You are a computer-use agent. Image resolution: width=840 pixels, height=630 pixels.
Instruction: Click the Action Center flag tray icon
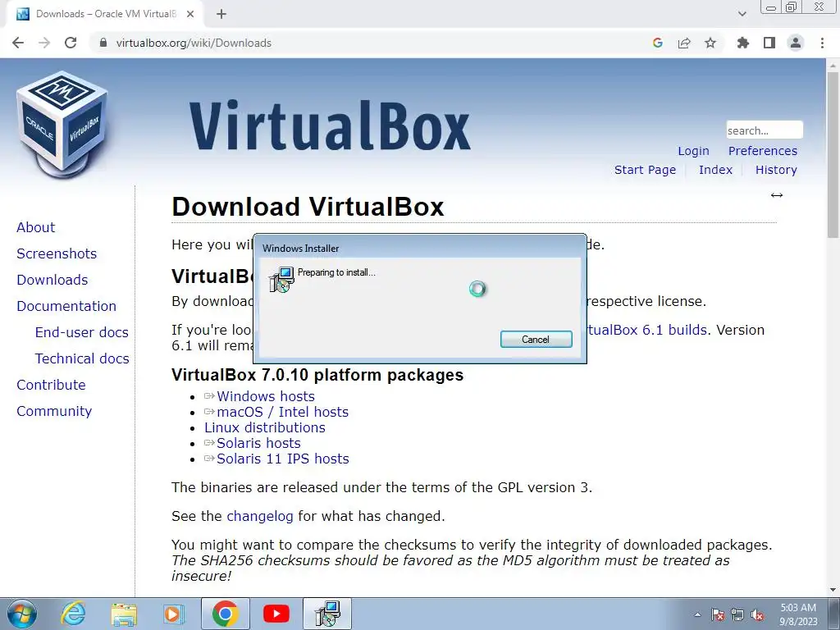click(x=718, y=614)
